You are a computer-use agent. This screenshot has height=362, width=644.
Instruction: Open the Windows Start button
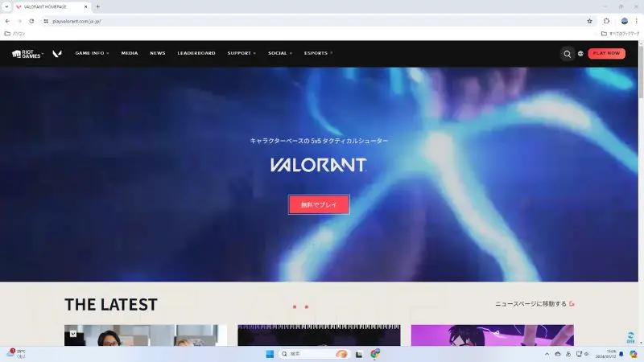270,354
